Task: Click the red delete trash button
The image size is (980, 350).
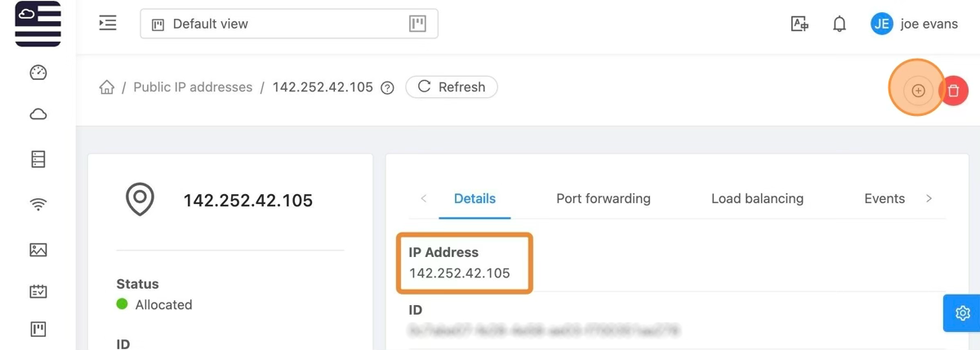Action: (953, 91)
